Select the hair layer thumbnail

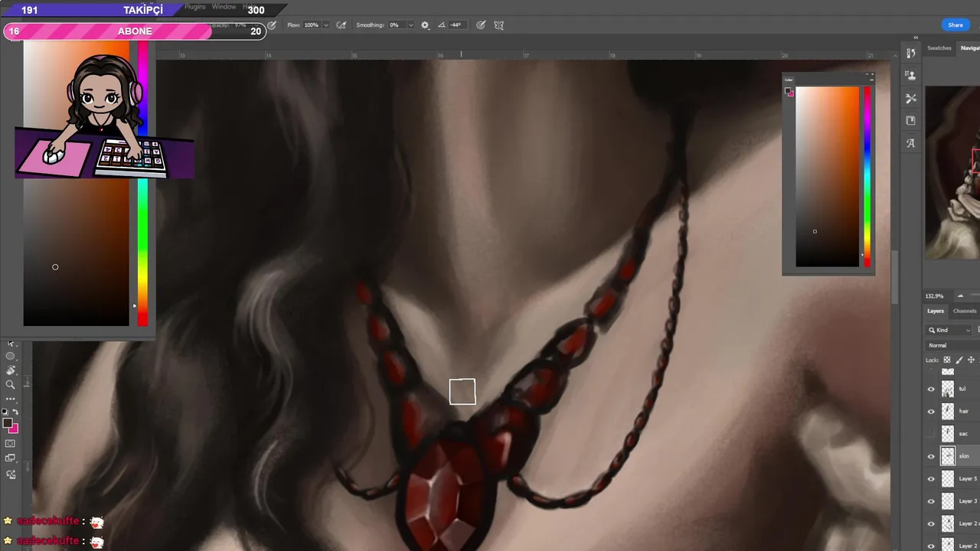948,411
